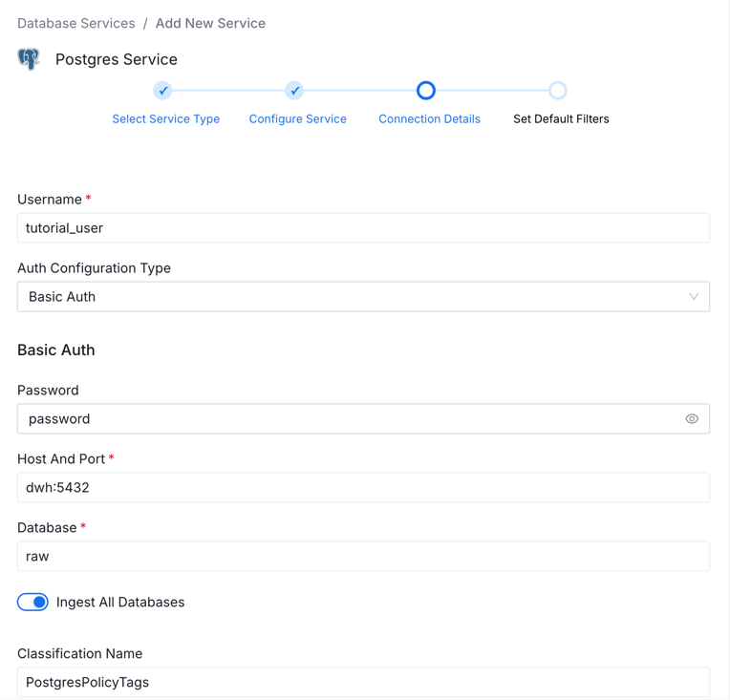The height and width of the screenshot is (700, 730).
Task: Show password with the eye icon
Action: pos(692,419)
